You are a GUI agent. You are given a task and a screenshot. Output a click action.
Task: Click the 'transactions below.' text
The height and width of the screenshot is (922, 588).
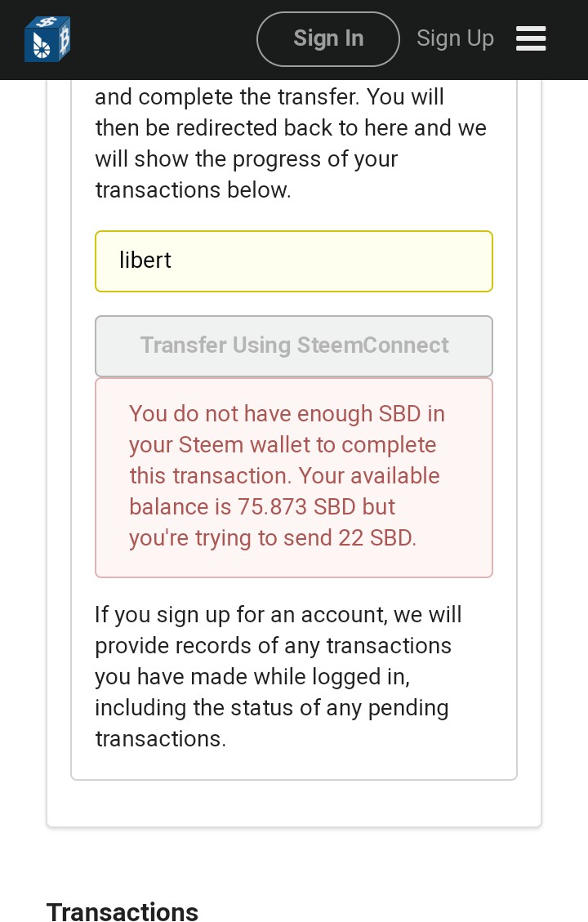[193, 190]
